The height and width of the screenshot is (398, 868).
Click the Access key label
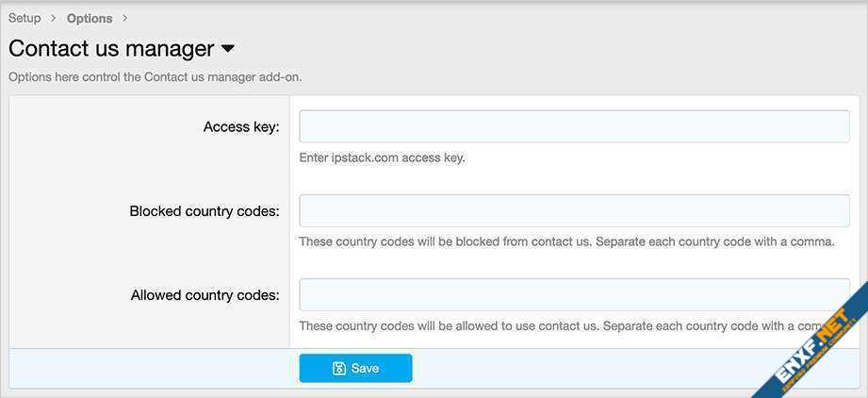point(241,126)
